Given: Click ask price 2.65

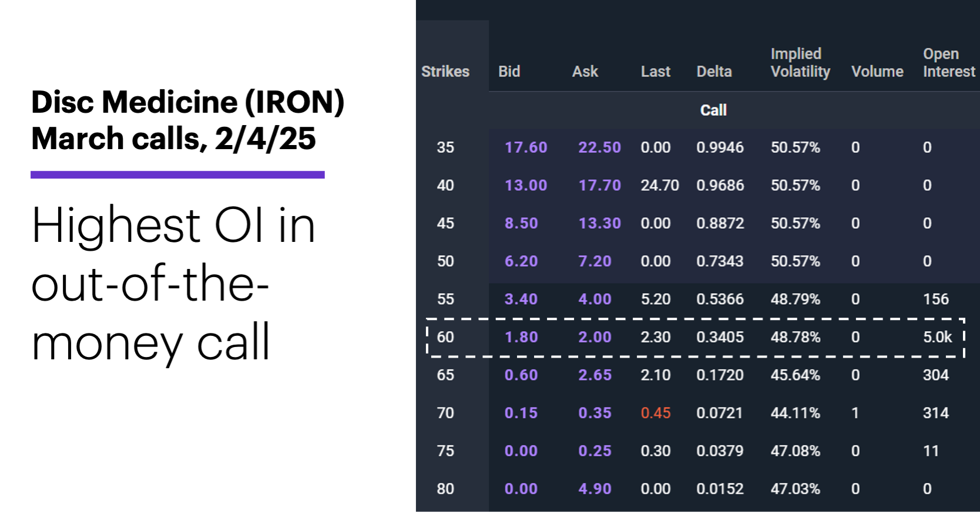Looking at the screenshot, I should 595,375.
